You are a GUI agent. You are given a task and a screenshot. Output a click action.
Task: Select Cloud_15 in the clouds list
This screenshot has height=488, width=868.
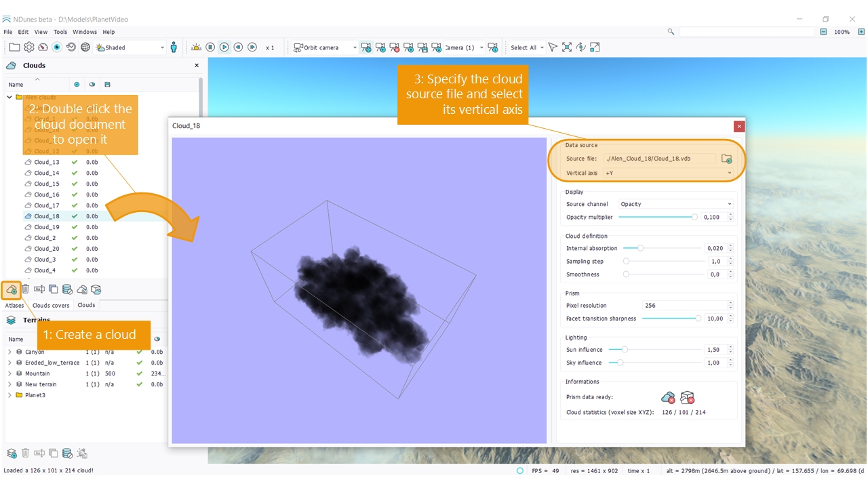click(x=47, y=184)
